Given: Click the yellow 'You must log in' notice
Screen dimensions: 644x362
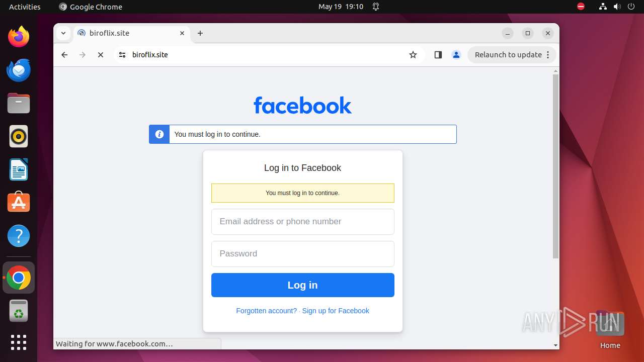Looking at the screenshot, I should [303, 193].
